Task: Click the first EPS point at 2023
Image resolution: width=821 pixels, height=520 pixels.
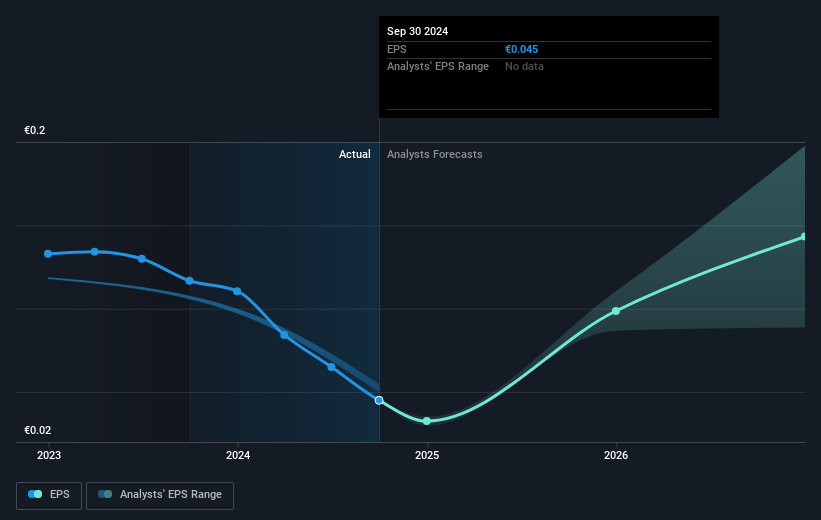Action: click(x=48, y=254)
